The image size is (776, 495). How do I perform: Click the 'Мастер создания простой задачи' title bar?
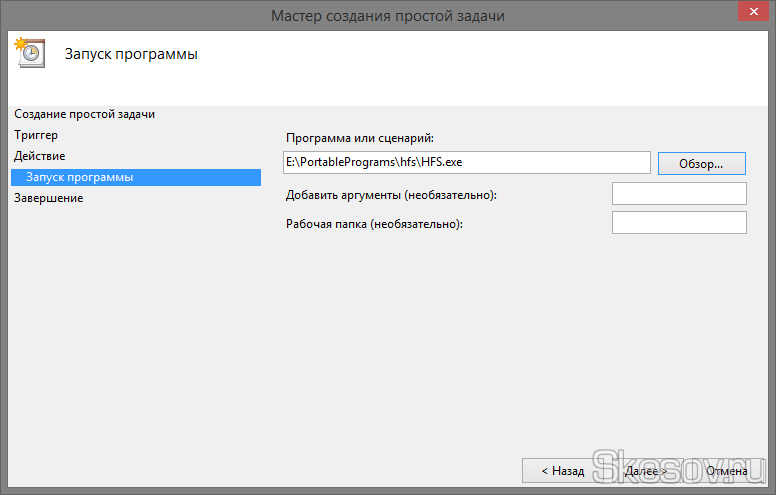387,14
